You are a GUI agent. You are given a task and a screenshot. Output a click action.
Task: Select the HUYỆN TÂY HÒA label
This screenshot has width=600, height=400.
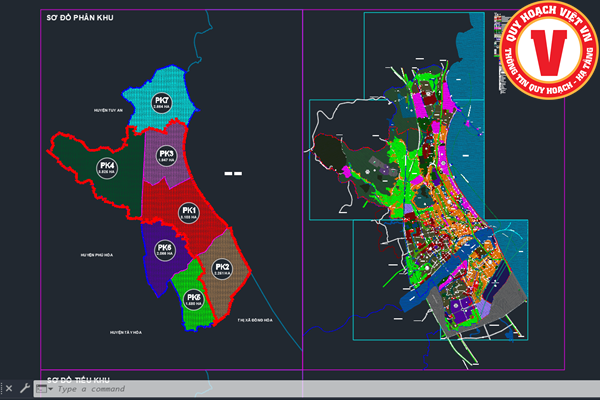pos(130,330)
